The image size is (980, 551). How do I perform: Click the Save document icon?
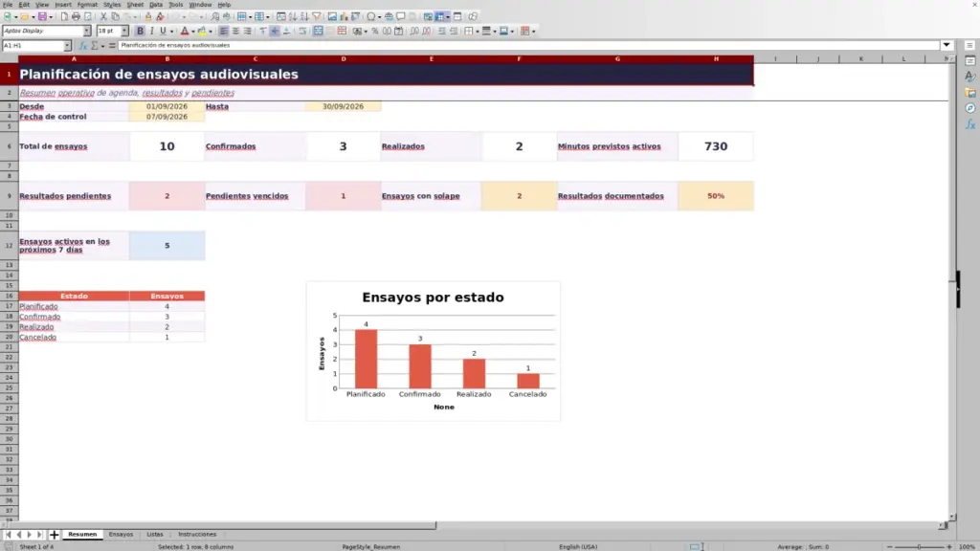point(42,17)
